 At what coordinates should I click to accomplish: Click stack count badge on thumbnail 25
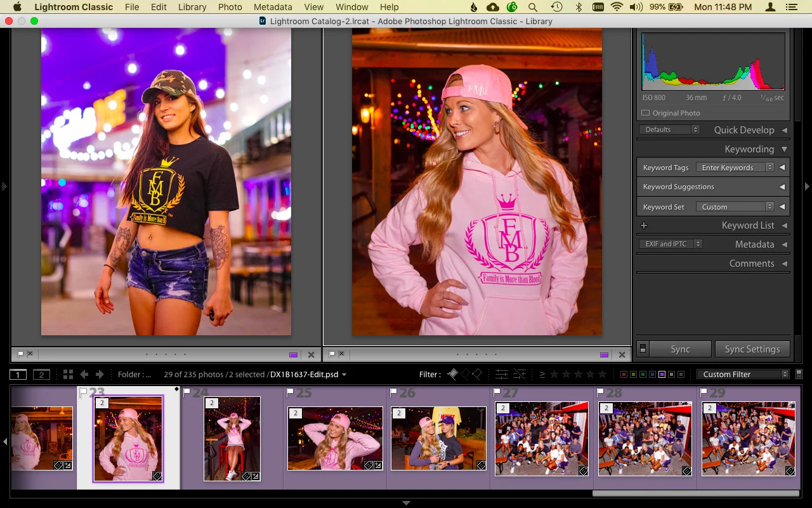pyautogui.click(x=295, y=413)
